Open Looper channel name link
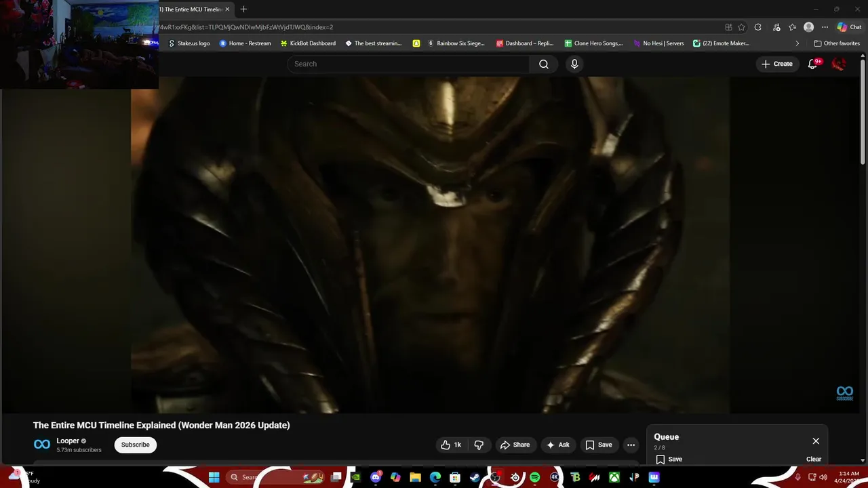868x488 pixels. pos(68,441)
